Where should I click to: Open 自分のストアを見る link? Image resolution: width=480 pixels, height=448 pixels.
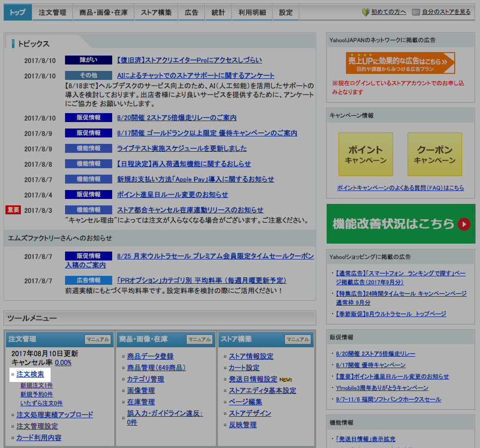[x=446, y=12]
